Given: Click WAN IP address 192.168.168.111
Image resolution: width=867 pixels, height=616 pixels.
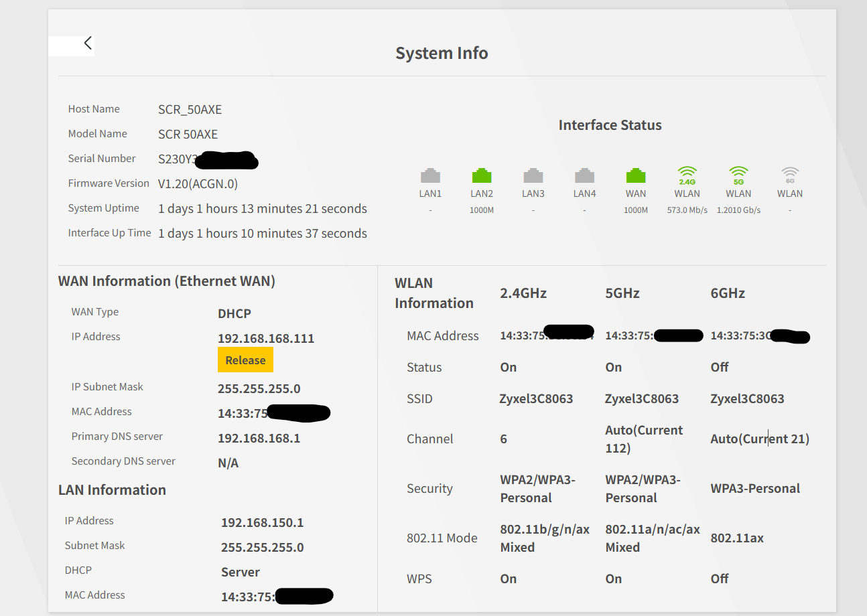Looking at the screenshot, I should pos(266,339).
